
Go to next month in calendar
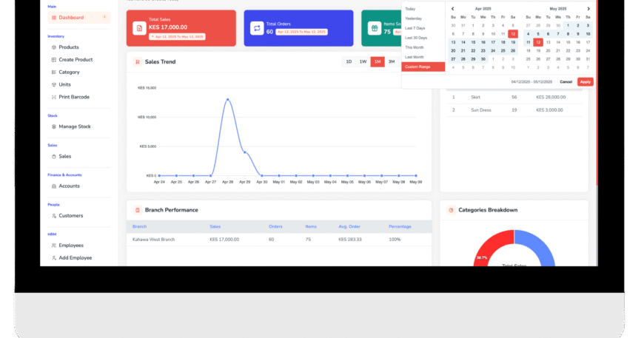588,9
